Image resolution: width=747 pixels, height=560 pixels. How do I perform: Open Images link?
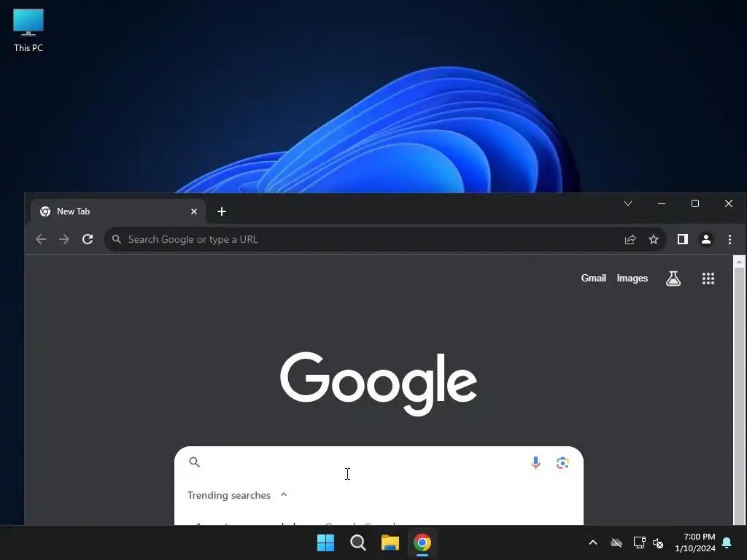point(632,278)
